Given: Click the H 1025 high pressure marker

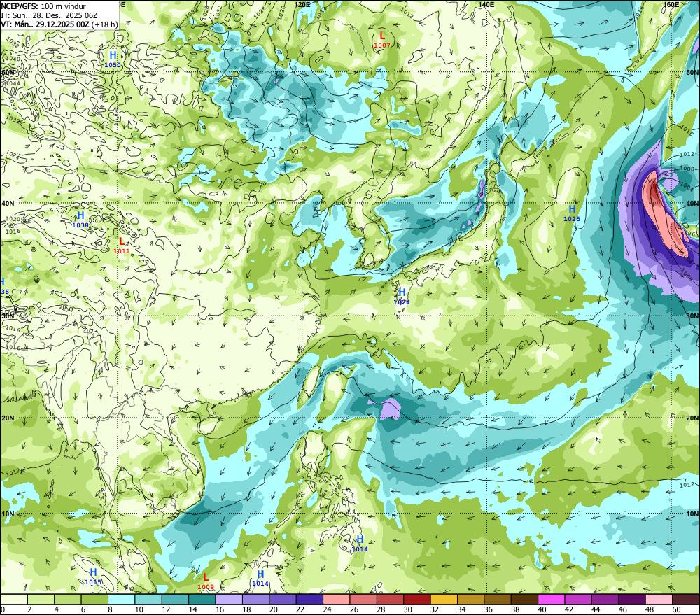Looking at the screenshot, I should 572,213.
